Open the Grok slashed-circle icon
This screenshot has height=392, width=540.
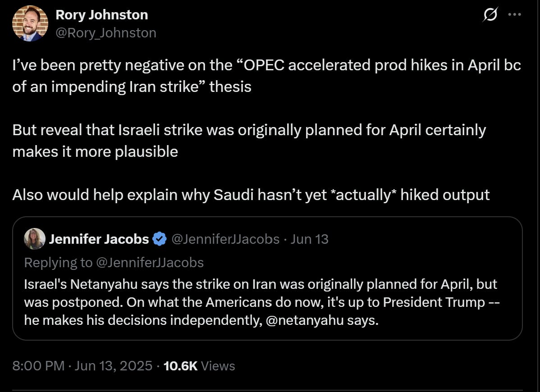490,16
